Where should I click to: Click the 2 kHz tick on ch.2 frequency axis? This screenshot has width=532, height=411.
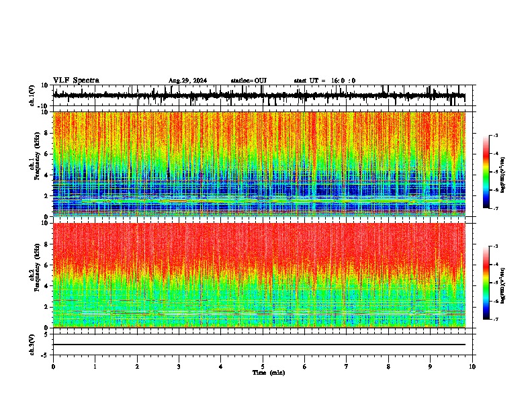coord(47,307)
